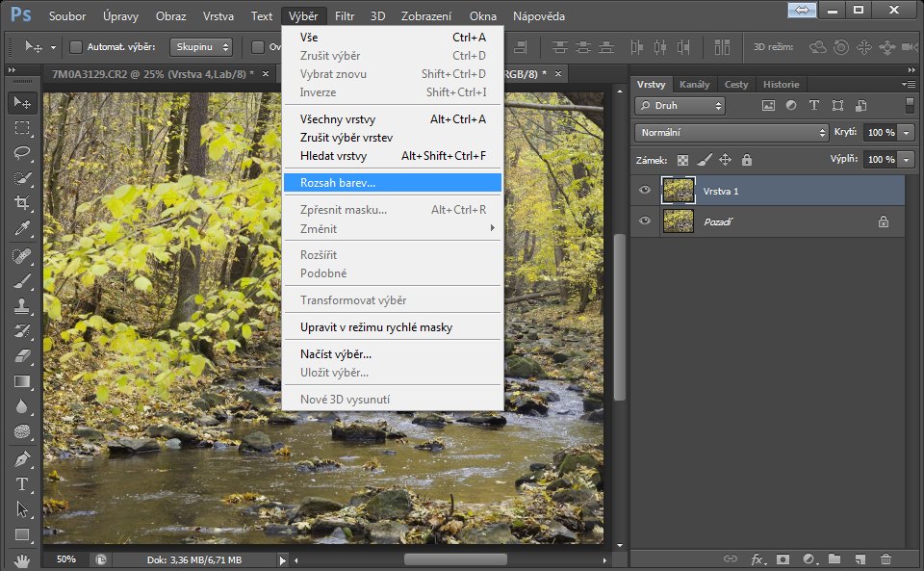Select the Vrstva 1 layer thumbnail
The height and width of the screenshot is (571, 924).
[679, 191]
